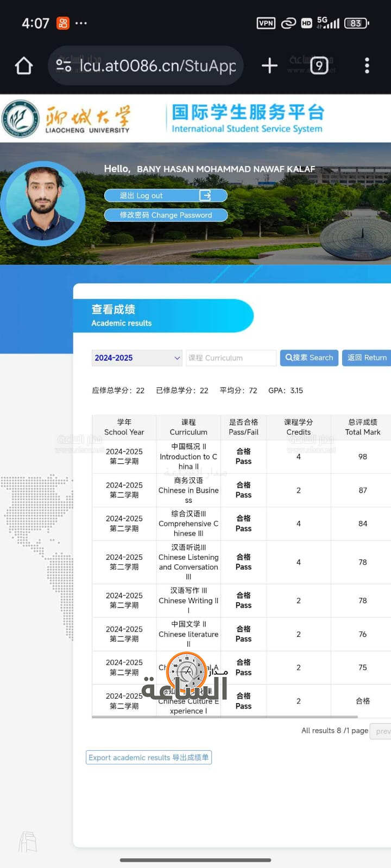Click the School Year column header

[x=124, y=427]
